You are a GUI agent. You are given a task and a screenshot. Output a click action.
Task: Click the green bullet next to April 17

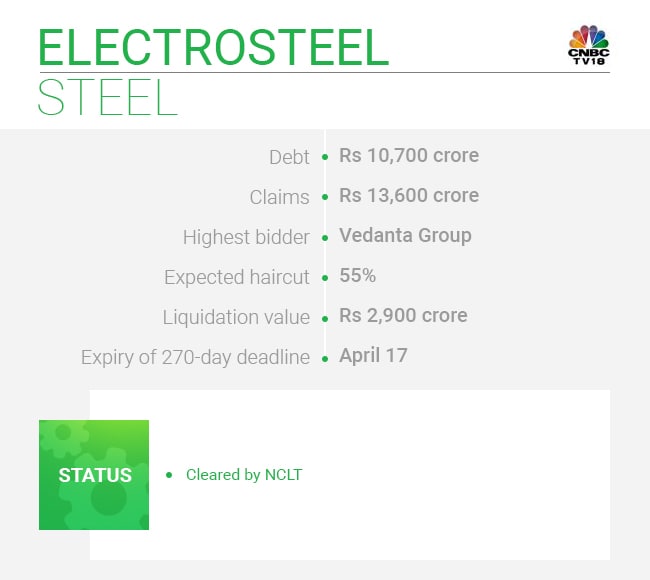pos(325,358)
